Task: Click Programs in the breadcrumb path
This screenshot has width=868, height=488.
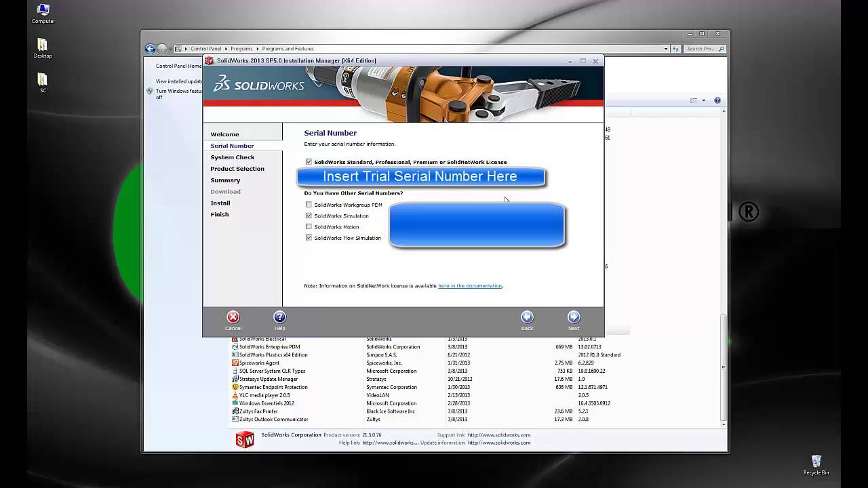Action: tap(241, 49)
